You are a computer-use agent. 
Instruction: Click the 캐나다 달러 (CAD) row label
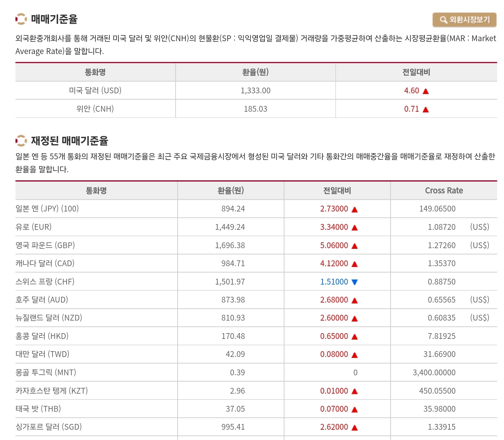point(45,263)
